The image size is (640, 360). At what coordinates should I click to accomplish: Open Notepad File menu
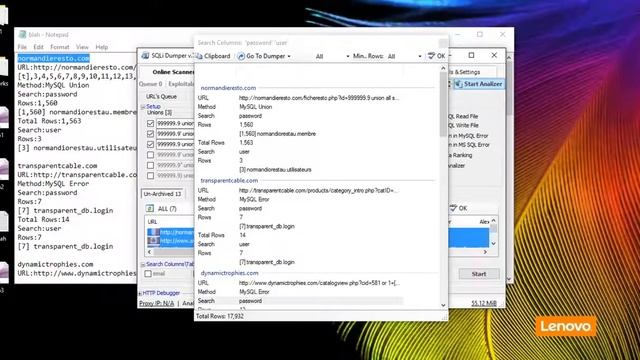tap(22, 47)
